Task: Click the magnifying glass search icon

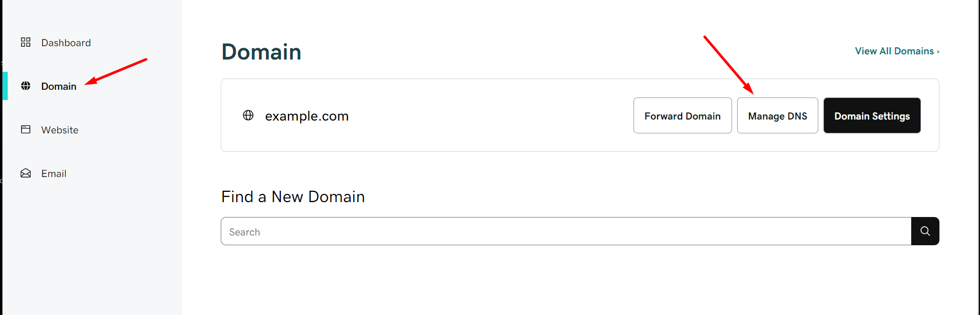Action: 925,231
